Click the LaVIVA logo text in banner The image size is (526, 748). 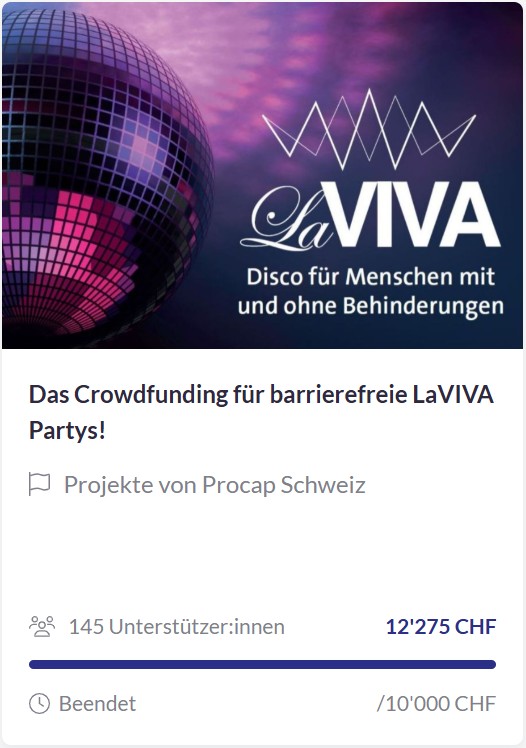370,216
